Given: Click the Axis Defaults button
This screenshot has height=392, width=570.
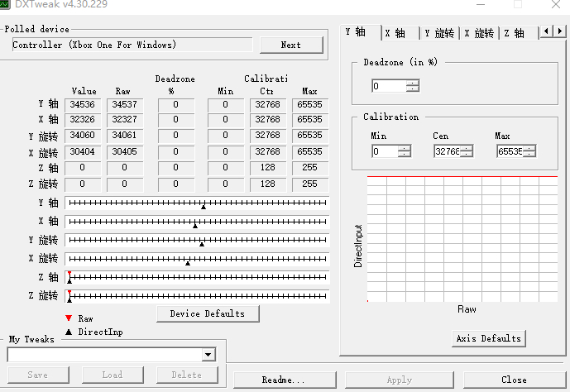Looking at the screenshot, I should (x=489, y=338).
